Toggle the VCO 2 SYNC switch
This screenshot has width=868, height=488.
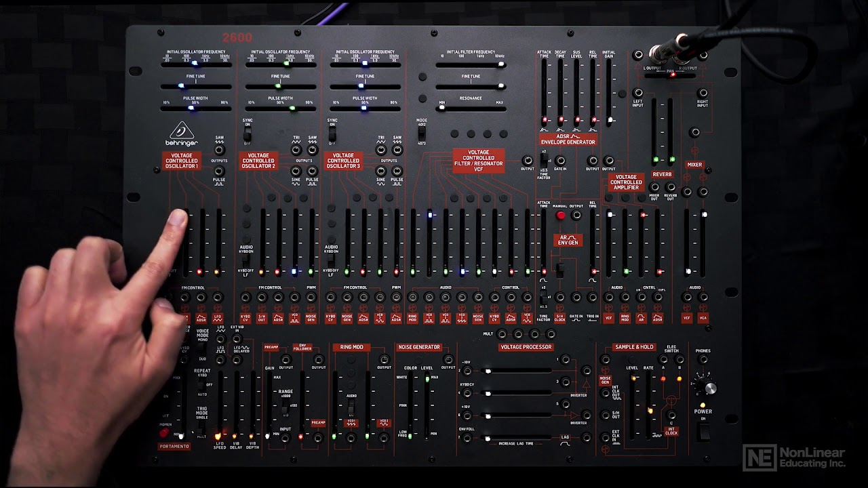(248, 135)
